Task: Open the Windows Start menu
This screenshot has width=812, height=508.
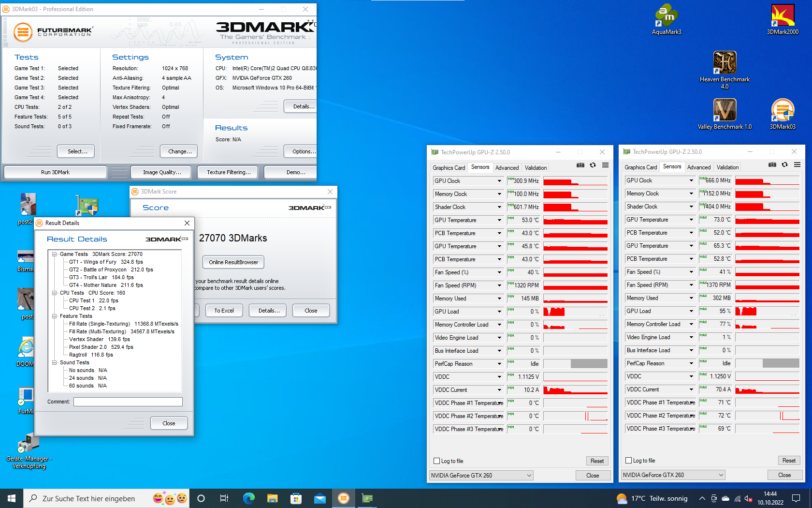Action: pyautogui.click(x=12, y=498)
